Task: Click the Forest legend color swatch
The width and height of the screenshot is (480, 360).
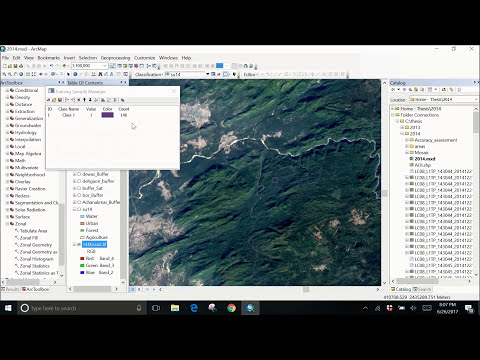Action: click(x=82, y=230)
